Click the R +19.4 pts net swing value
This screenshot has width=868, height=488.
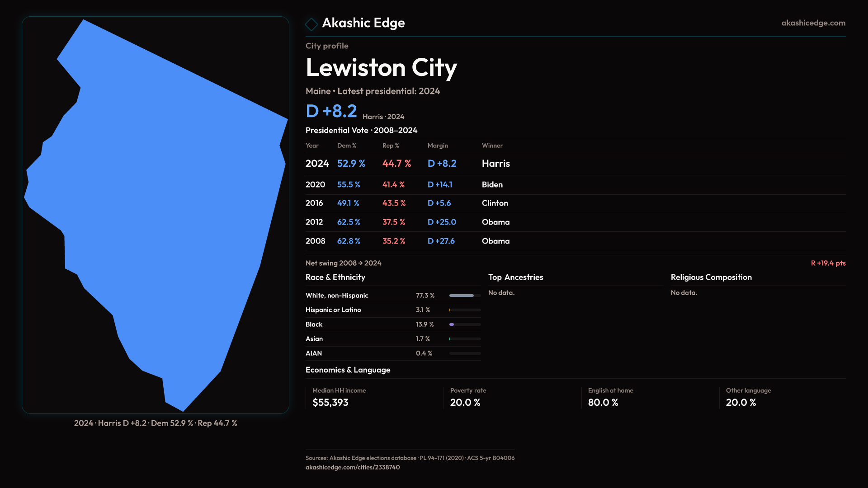coord(828,263)
